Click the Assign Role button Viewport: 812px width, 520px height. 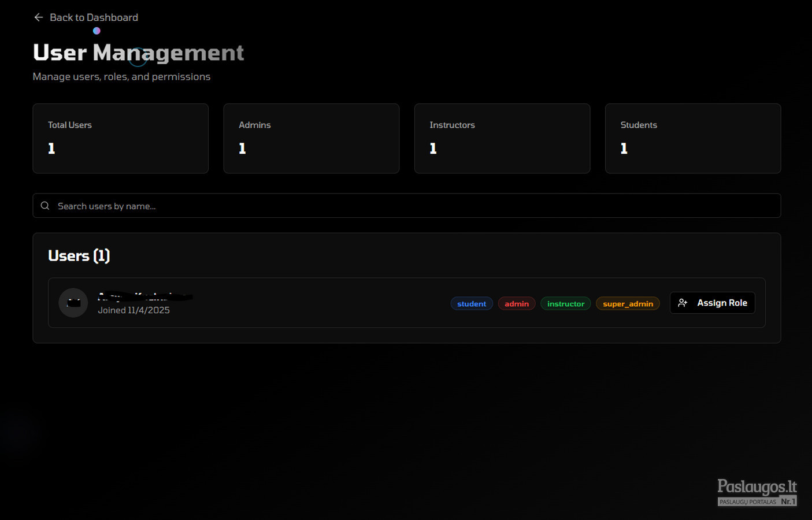coord(713,303)
